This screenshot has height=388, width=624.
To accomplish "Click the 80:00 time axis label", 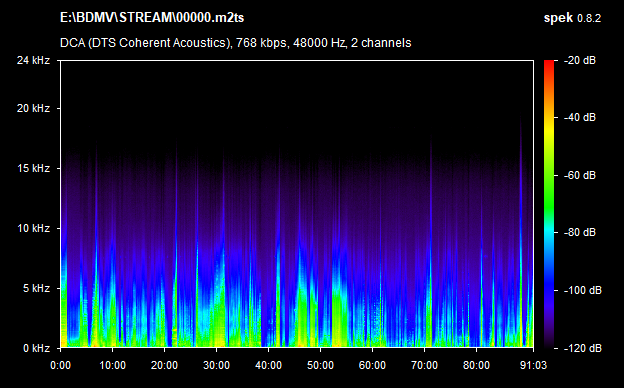I will coord(476,365).
